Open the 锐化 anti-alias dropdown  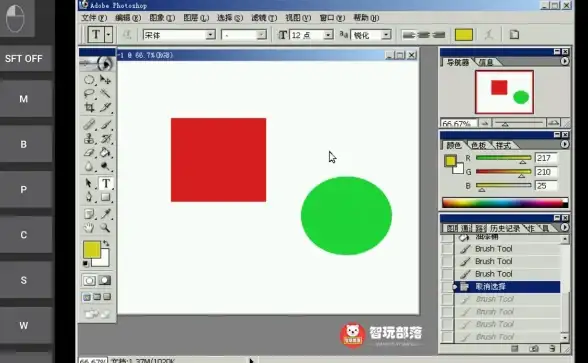(x=386, y=35)
